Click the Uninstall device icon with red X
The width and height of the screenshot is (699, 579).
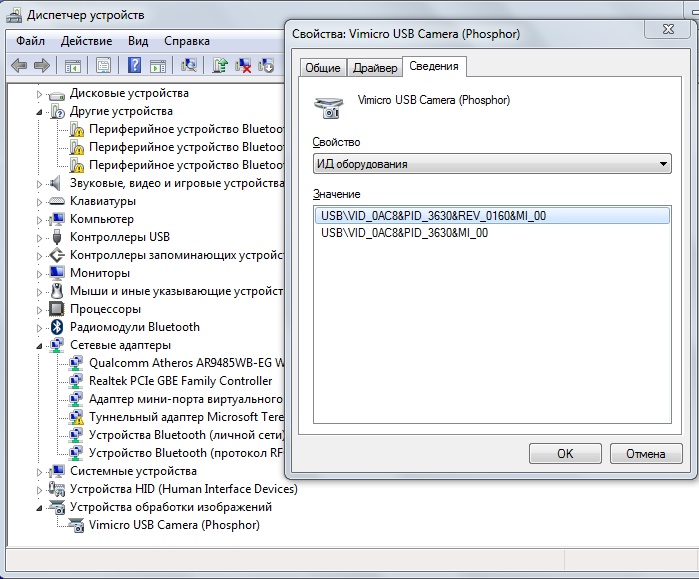click(243, 66)
